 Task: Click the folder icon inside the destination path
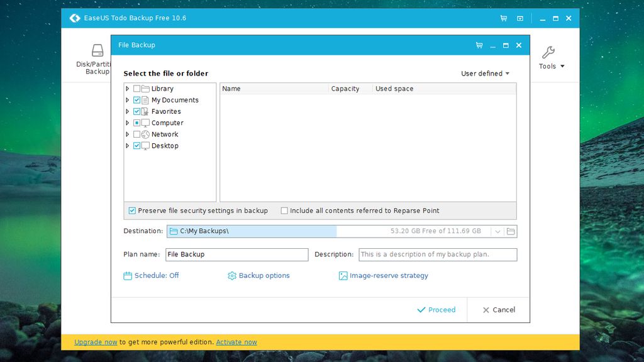tap(173, 231)
